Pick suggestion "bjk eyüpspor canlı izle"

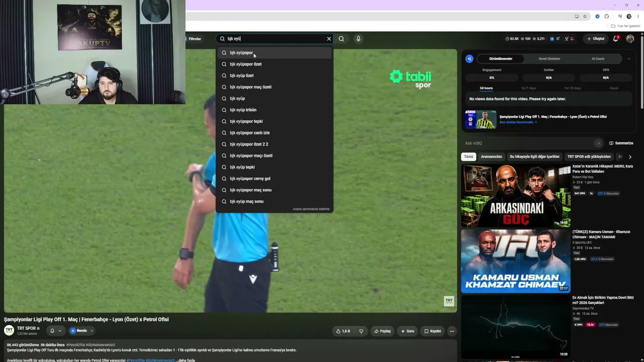(x=275, y=133)
